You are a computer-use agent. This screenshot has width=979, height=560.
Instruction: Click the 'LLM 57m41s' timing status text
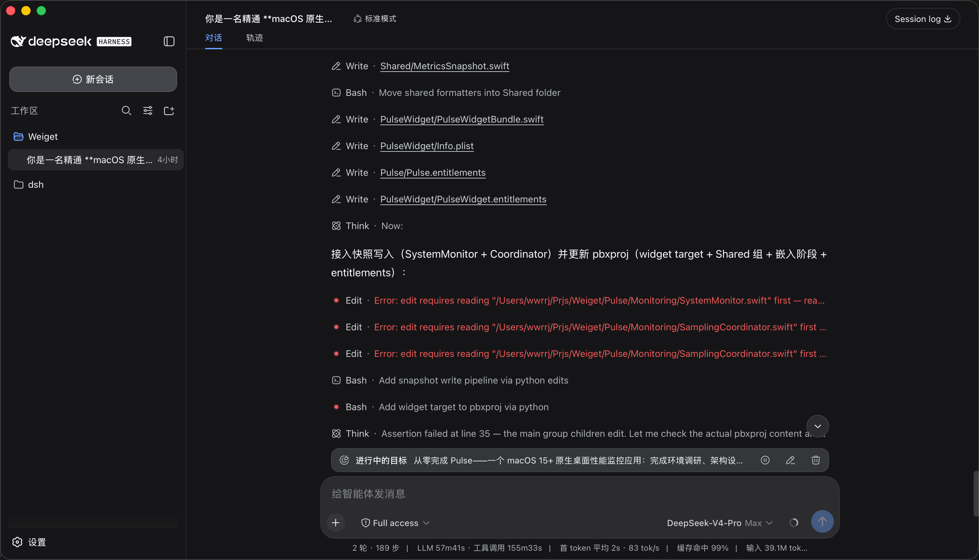(x=441, y=548)
